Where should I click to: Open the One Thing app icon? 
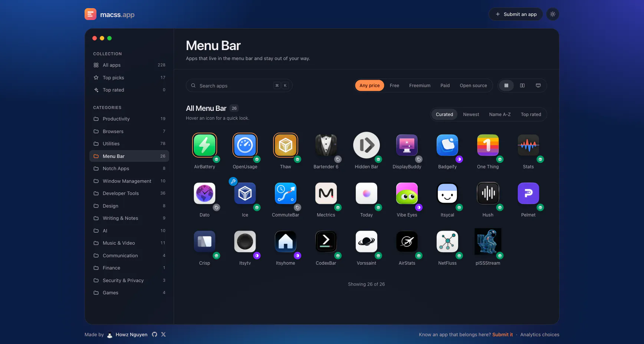(488, 145)
